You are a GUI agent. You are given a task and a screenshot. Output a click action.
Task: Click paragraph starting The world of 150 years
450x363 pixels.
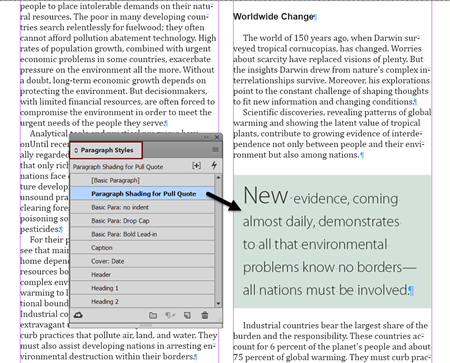[x=332, y=70]
